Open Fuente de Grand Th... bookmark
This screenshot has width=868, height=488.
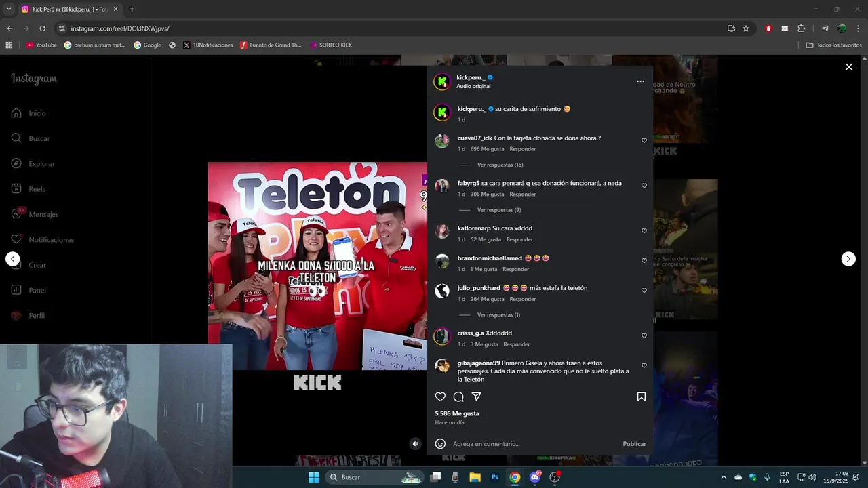coord(271,45)
